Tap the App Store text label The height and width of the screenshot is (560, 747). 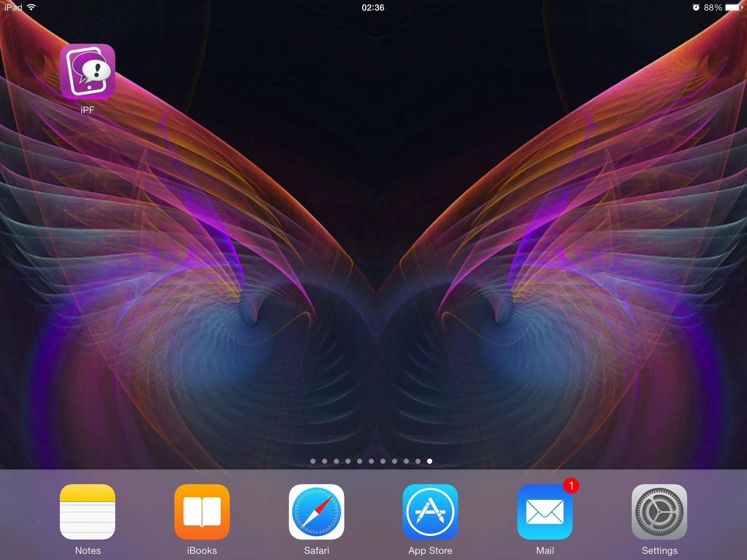coord(430,551)
